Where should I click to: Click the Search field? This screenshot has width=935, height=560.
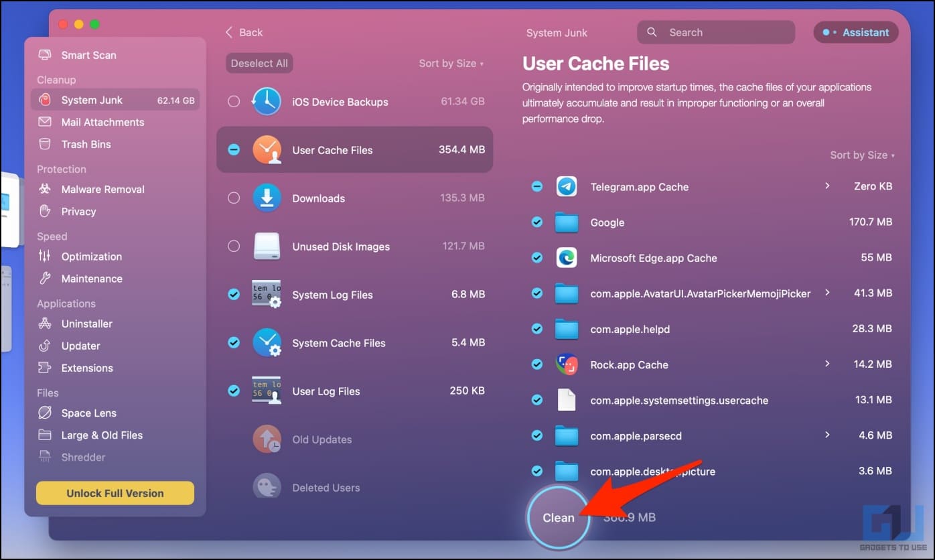tap(716, 32)
